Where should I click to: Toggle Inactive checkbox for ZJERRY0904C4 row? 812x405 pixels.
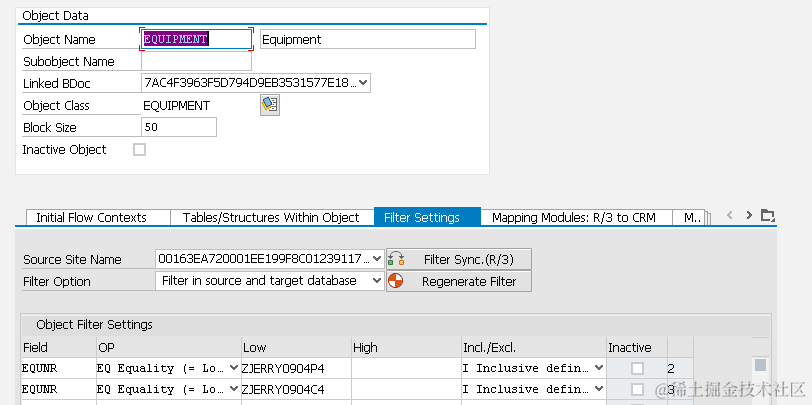(x=637, y=389)
